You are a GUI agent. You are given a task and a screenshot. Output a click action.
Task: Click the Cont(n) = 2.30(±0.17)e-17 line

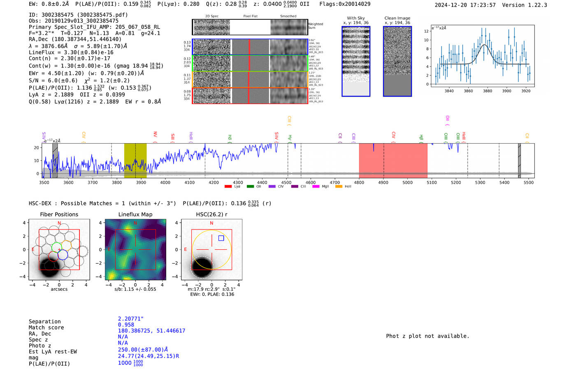(70, 58)
